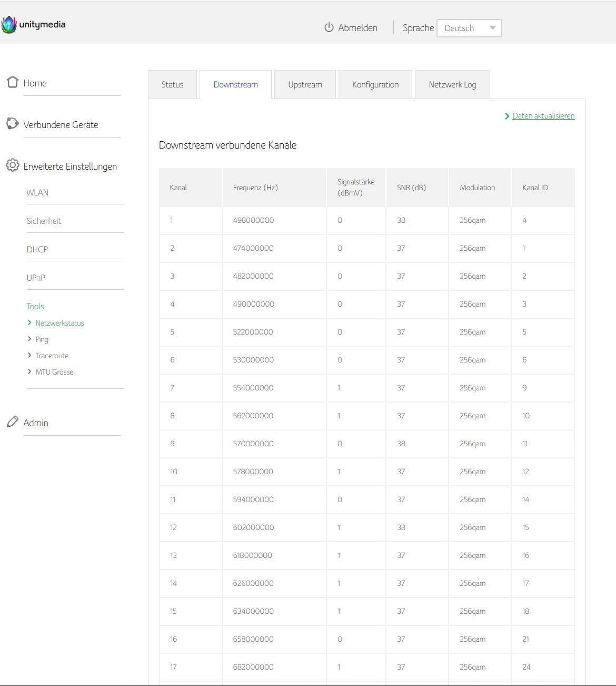Click the Daten aktualisieren link
Image resolution: width=616 pixels, height=686 pixels.
pos(543,116)
